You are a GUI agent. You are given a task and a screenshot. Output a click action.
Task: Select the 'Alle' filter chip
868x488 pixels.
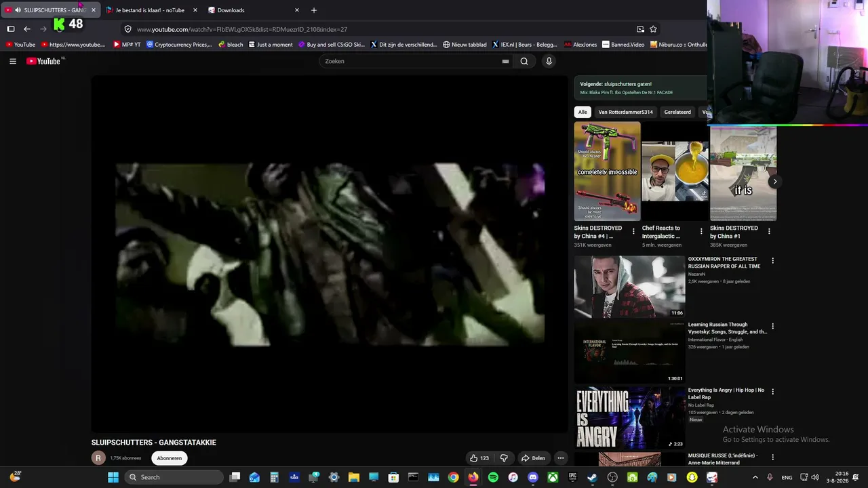(583, 112)
